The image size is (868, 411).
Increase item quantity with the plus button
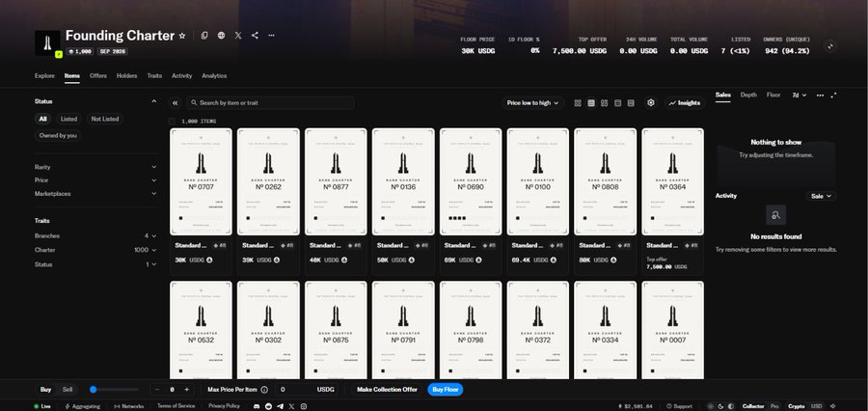[186, 390]
